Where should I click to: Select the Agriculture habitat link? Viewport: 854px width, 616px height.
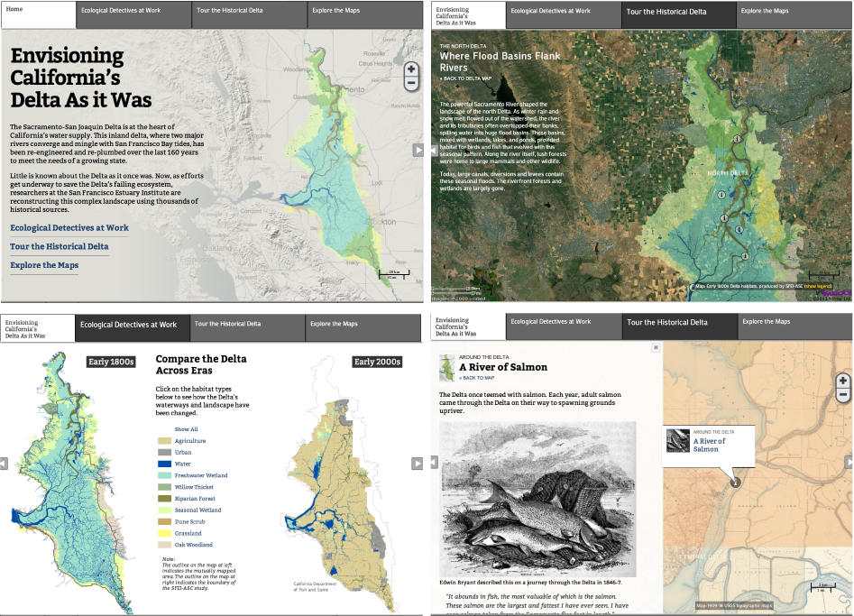[190, 441]
